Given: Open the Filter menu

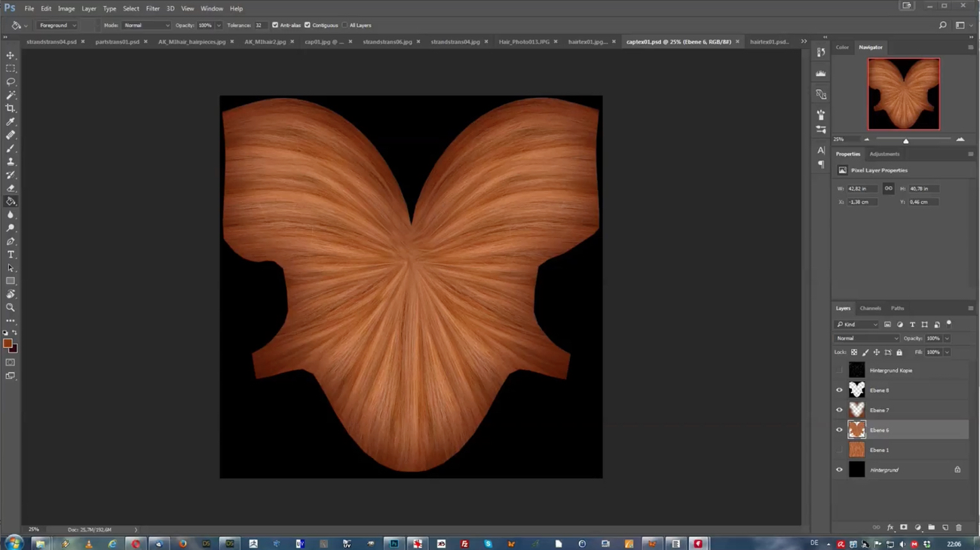Looking at the screenshot, I should 152,8.
